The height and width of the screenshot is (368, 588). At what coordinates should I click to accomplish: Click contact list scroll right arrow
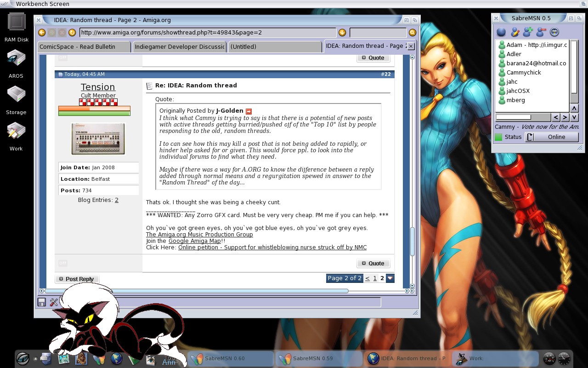point(565,117)
